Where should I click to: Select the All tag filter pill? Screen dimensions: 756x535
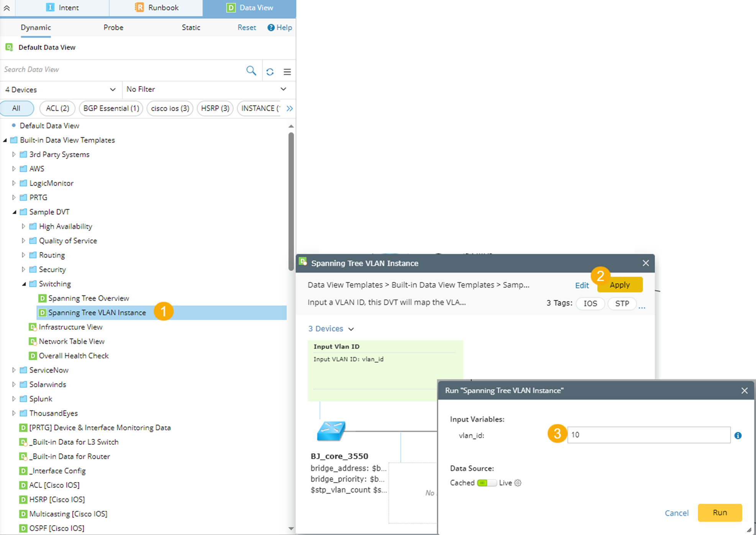pyautogui.click(x=16, y=108)
